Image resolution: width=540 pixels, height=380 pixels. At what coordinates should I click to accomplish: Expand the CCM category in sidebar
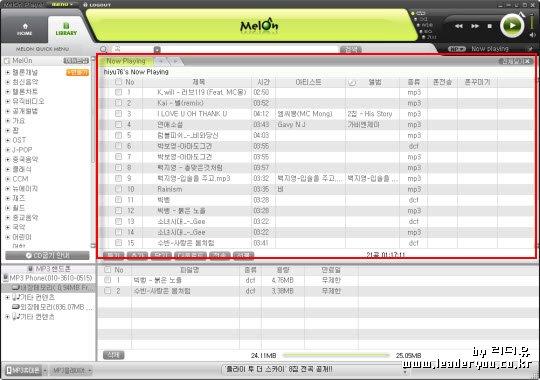[x=8, y=179]
